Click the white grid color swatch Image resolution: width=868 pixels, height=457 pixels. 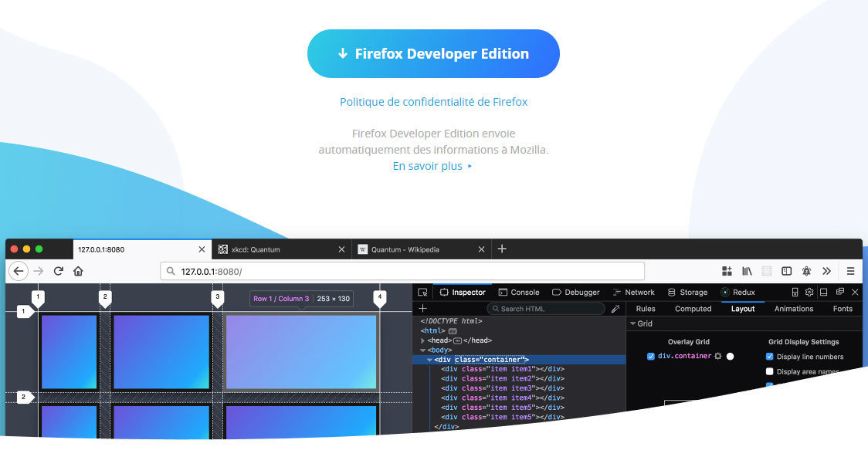pos(731,357)
